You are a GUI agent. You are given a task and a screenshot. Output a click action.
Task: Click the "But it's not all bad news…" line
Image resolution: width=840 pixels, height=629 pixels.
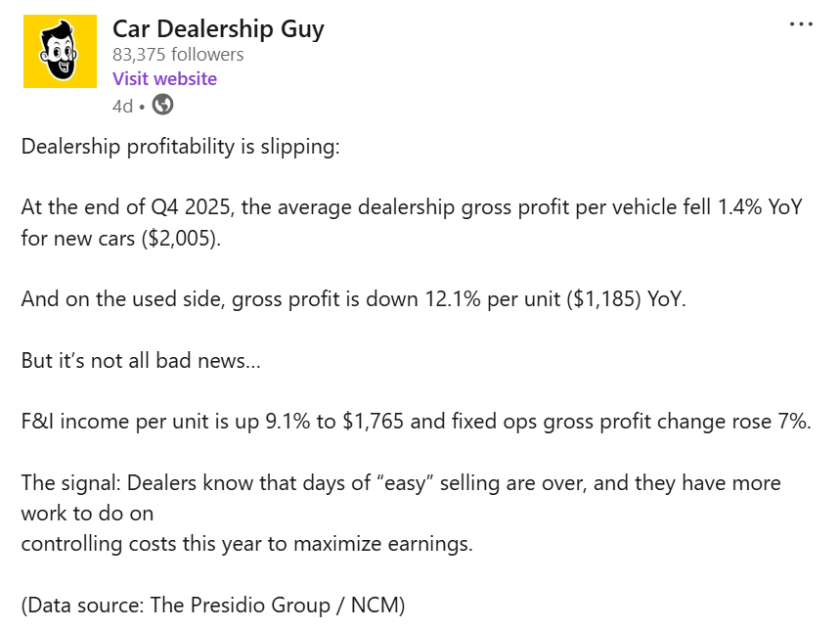141,360
